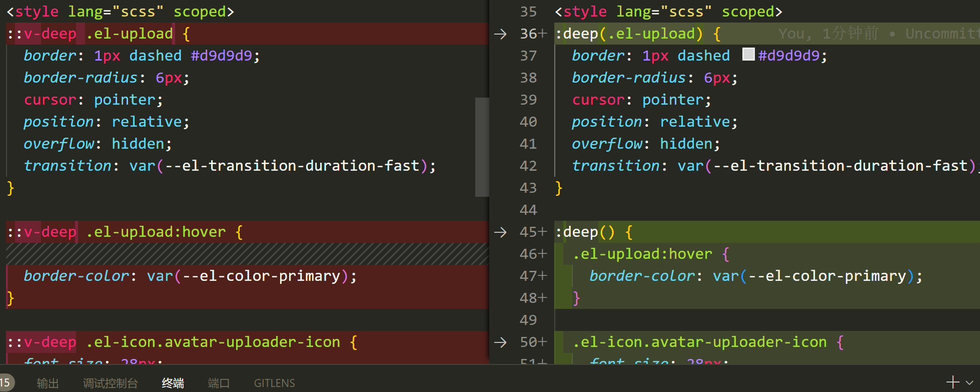The image size is (980, 392).
Task: Expand the terminal launch profile dropdown
Action: click(x=969, y=383)
